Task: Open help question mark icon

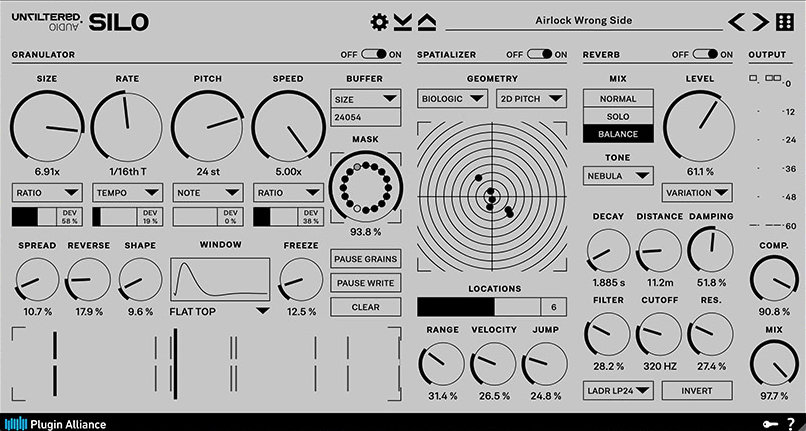Action: pyautogui.click(x=791, y=423)
